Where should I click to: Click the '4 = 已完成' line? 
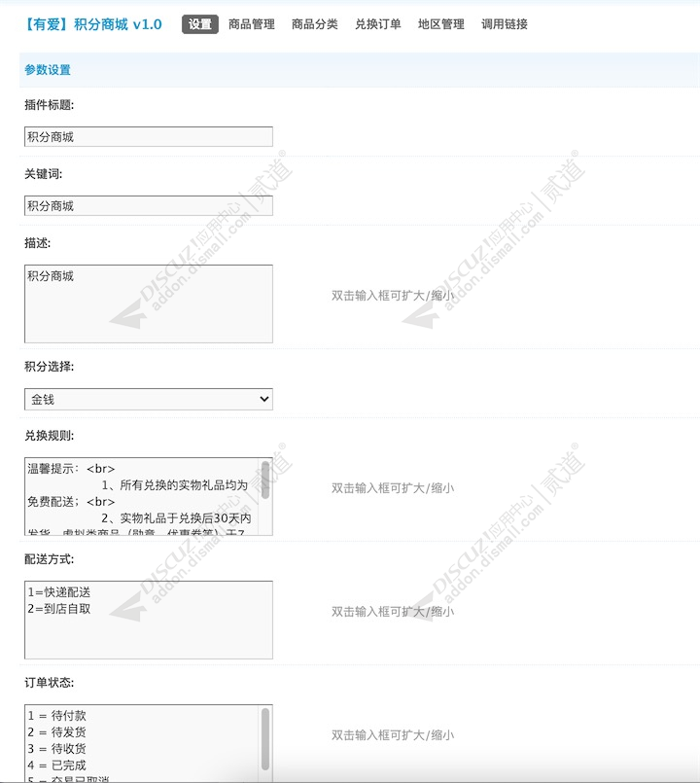click(x=57, y=765)
